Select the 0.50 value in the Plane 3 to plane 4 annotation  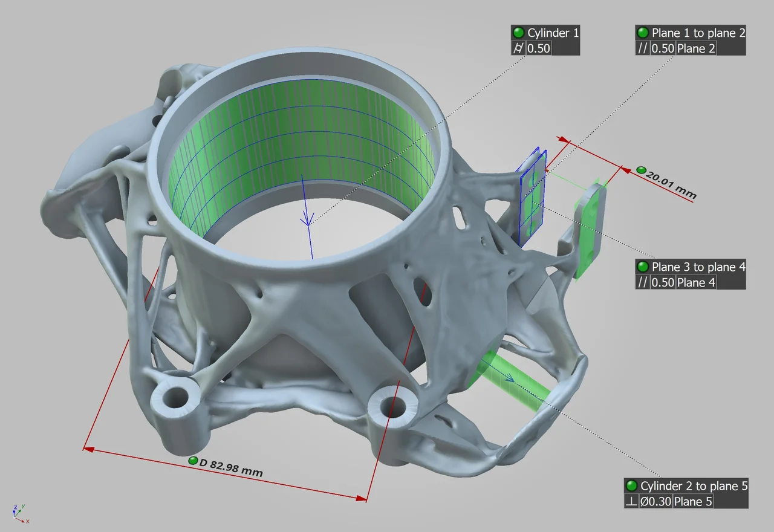[662, 282]
